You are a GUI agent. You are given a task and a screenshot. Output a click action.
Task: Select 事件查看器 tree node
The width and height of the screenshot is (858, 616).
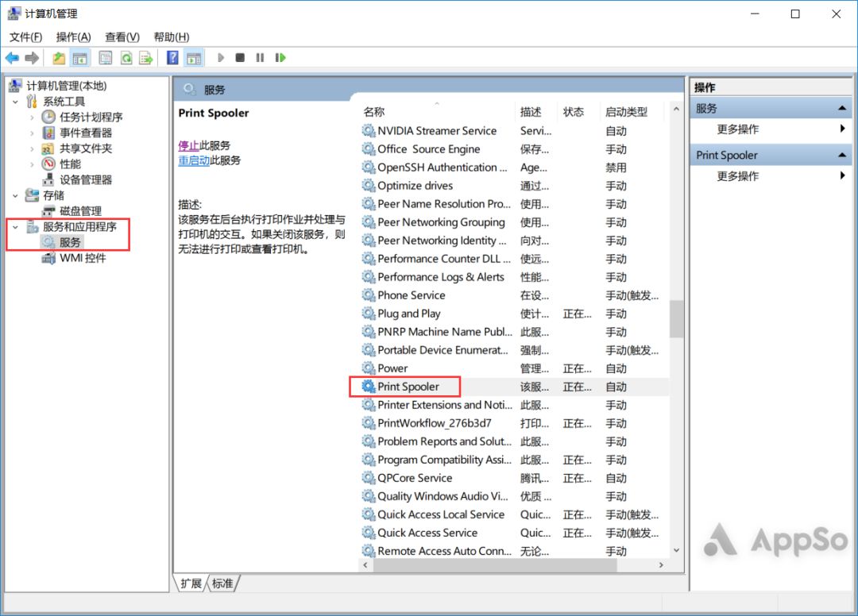coord(85,133)
